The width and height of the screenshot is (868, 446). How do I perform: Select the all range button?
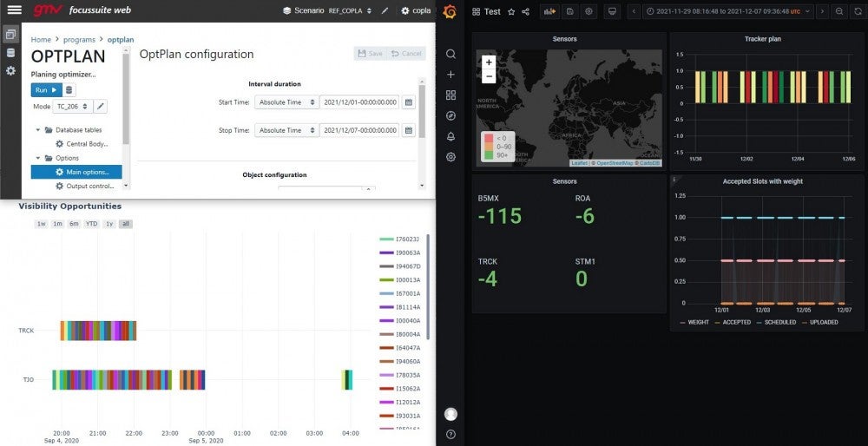coord(126,224)
